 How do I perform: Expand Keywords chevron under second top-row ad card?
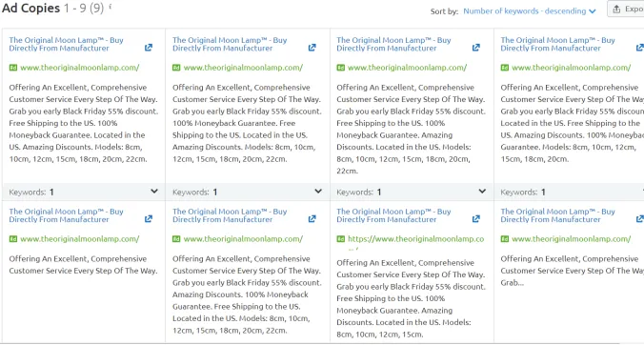click(x=318, y=191)
